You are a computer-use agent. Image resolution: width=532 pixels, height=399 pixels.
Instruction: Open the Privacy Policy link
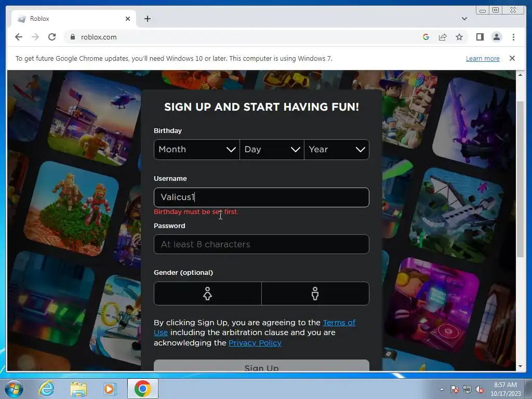[255, 343]
